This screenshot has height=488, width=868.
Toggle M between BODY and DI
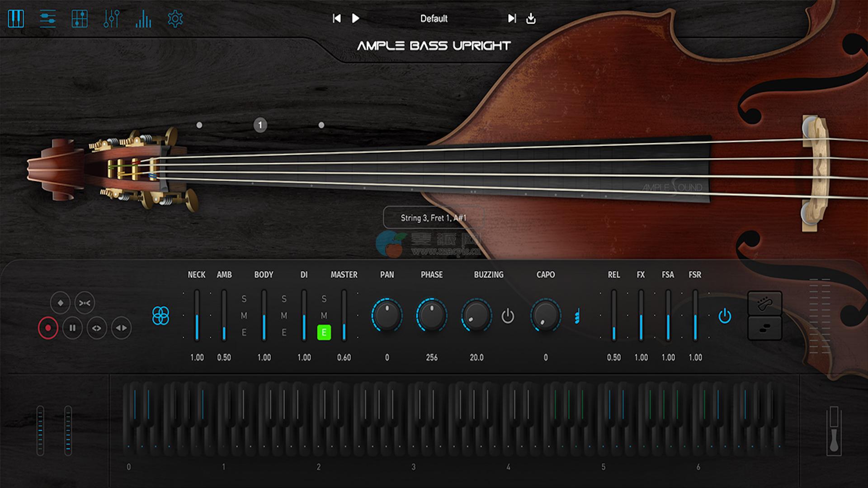tap(284, 316)
